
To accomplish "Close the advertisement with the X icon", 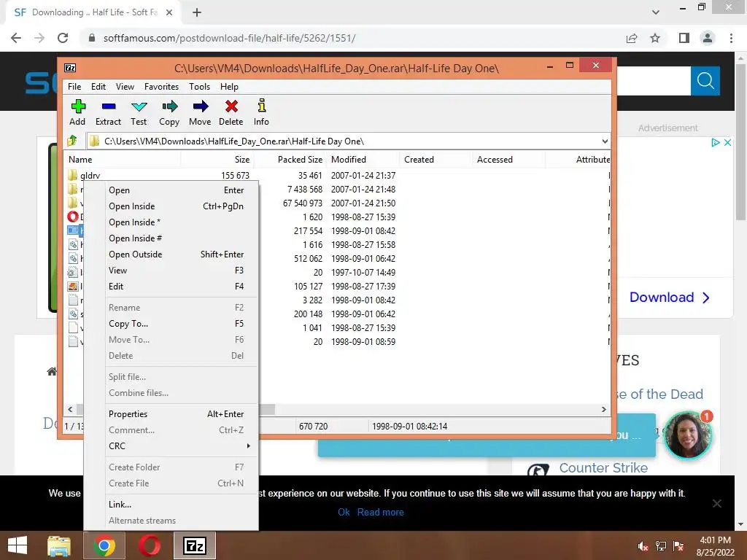I will (727, 142).
